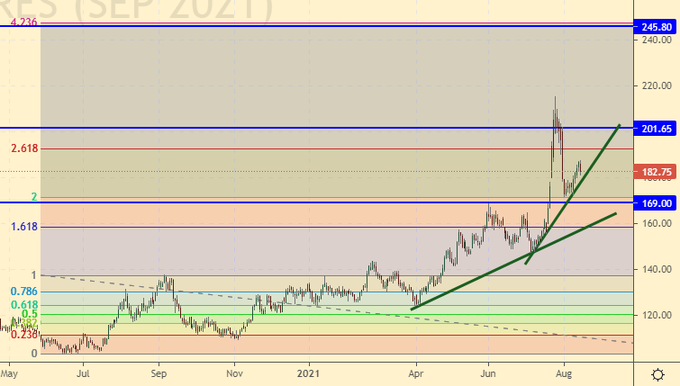The width and height of the screenshot is (680, 386).
Task: Select the 1.618 Fibonacci level label
Action: click(x=24, y=226)
